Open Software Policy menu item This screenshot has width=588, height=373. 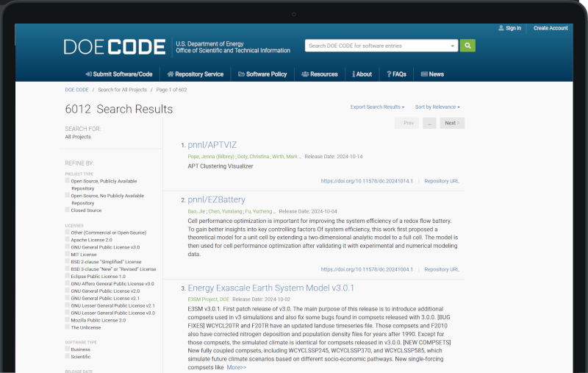262,74
